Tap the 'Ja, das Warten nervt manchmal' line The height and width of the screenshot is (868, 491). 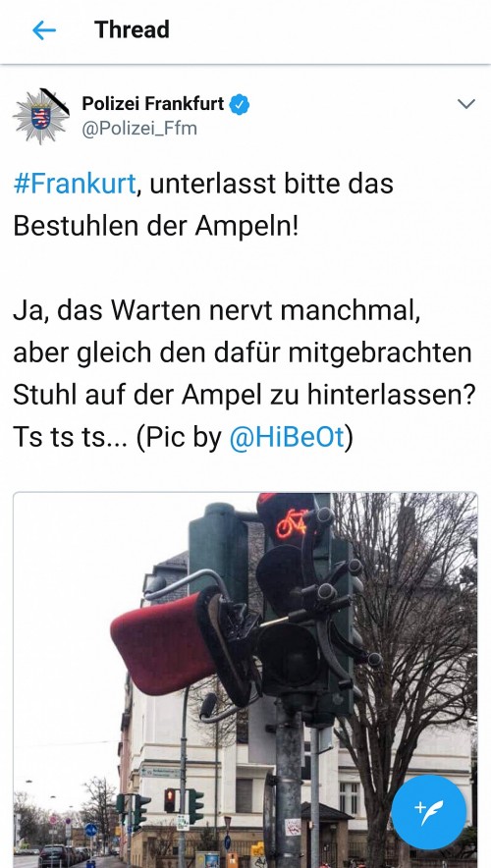point(217,311)
